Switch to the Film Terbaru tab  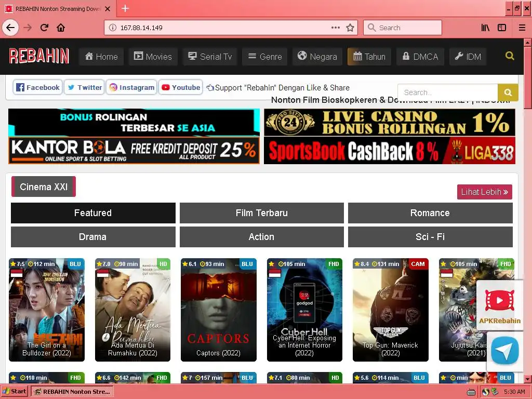click(262, 212)
